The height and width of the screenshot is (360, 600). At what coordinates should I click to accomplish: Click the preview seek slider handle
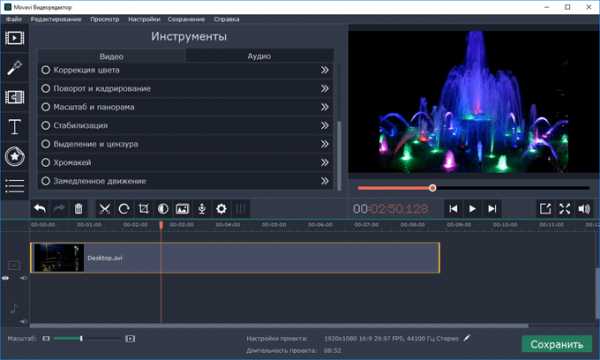(x=432, y=188)
